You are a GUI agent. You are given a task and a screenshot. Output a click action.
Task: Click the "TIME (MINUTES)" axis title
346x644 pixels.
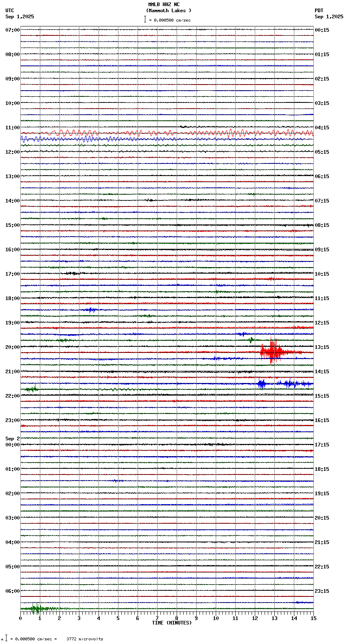coord(172,623)
